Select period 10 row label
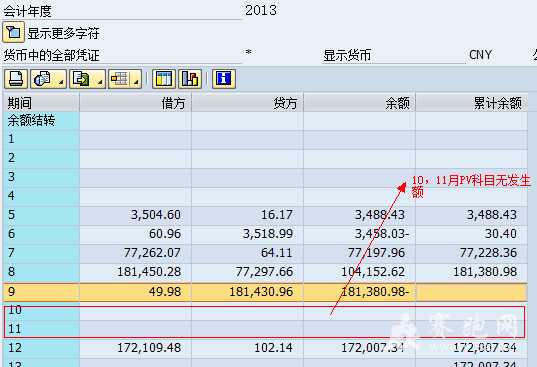The image size is (537, 367). click(41, 310)
